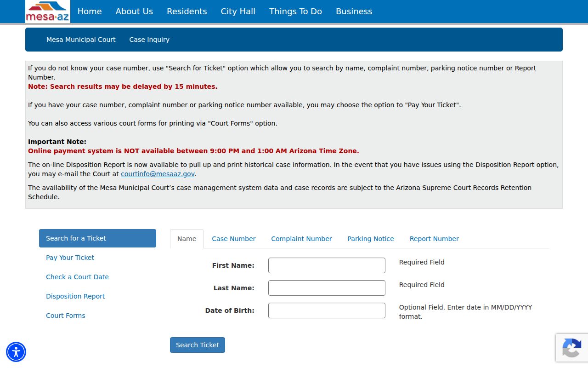Switch to Case Number tab
Image resolution: width=588 pixels, height=368 pixels.
tap(233, 239)
